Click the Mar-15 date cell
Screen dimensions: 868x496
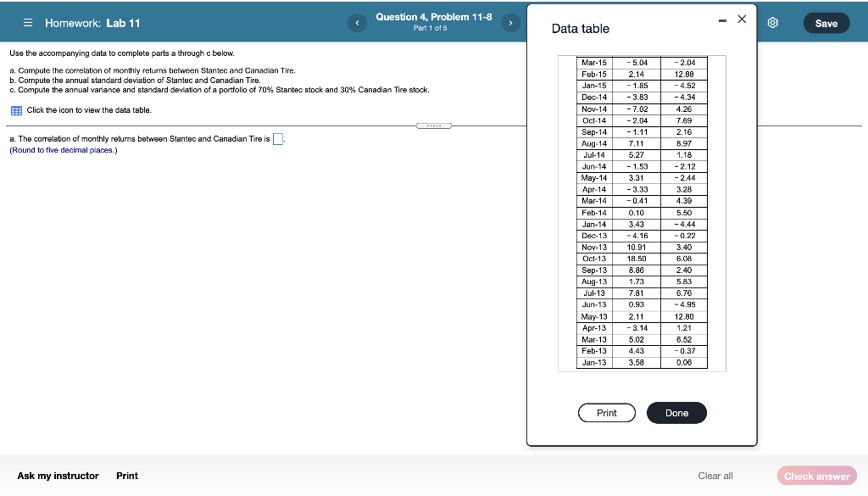tap(594, 63)
